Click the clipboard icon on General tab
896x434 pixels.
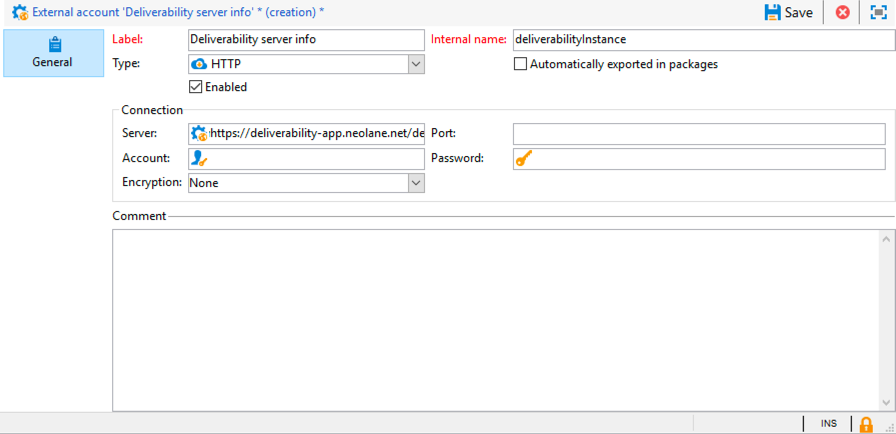pyautogui.click(x=55, y=45)
